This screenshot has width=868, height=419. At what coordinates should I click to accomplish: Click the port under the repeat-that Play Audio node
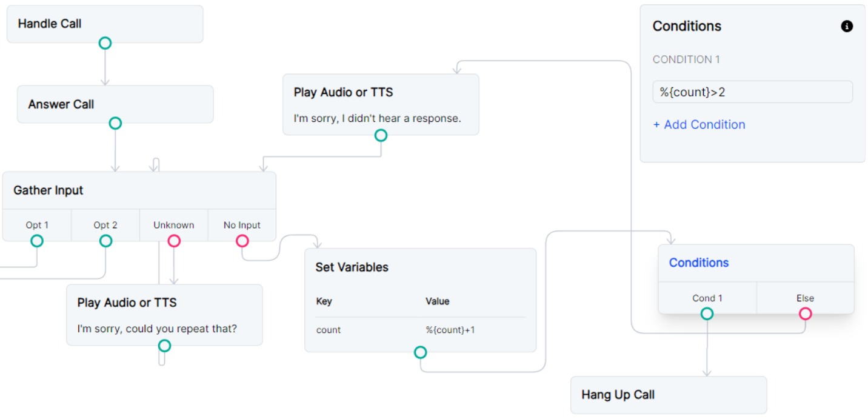tap(164, 346)
